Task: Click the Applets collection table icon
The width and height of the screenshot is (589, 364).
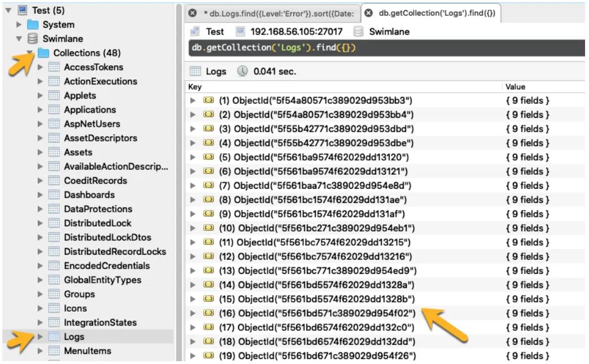Action: point(54,96)
